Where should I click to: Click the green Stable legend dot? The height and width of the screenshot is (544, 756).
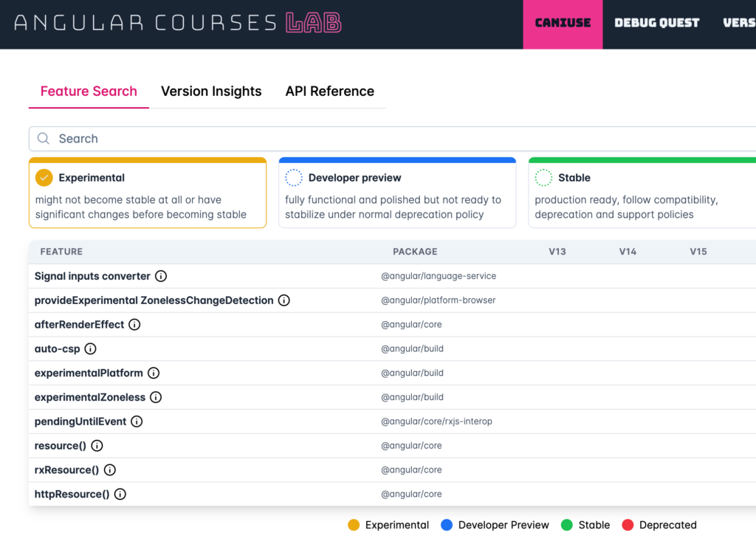pos(567,526)
